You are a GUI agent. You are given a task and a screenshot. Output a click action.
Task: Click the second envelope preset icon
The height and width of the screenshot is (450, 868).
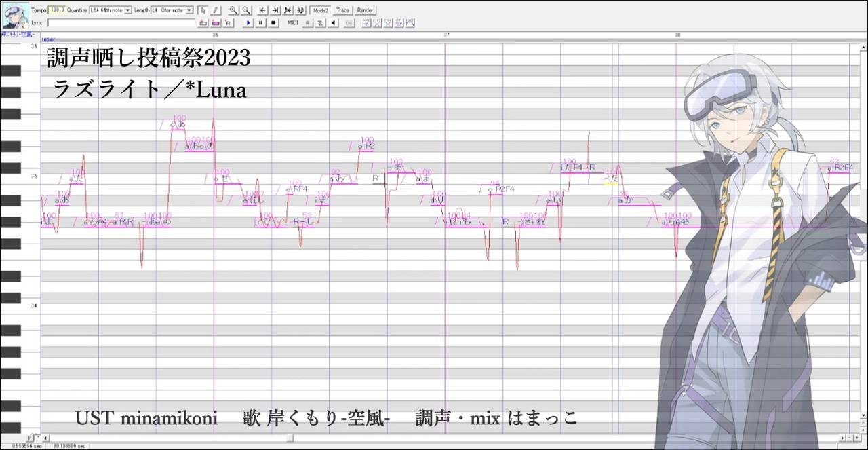(377, 23)
